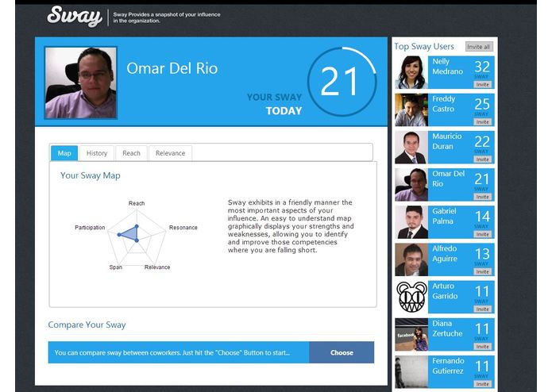Invite Diana Zertuche
Image resolution: width=552 pixels, height=392 pixels.
482,347
